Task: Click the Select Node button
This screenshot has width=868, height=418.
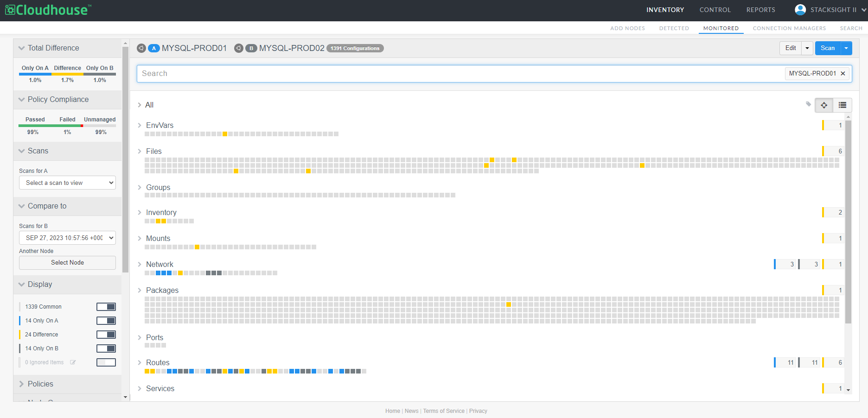Action: point(67,263)
